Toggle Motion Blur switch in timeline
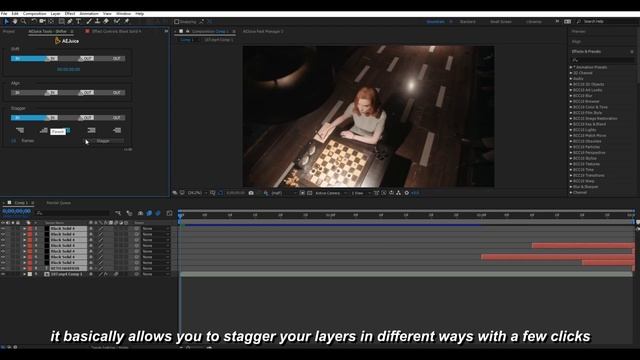The image size is (640, 360). [158, 213]
